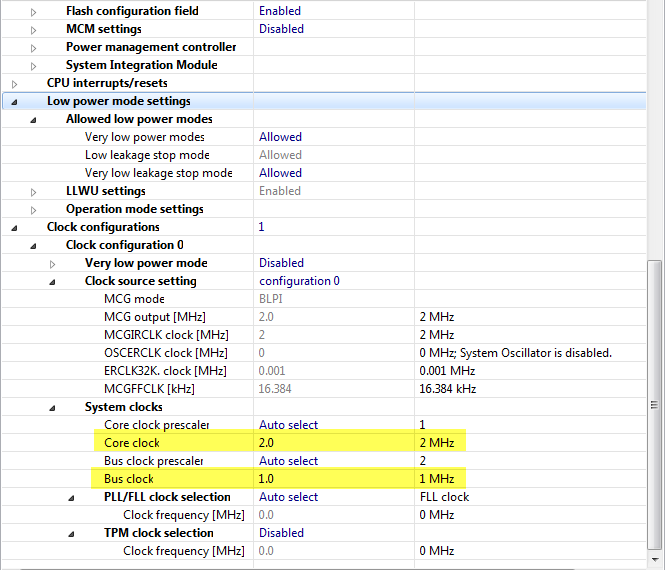The image size is (665, 570).
Task: Expand the System Integration Module node
Action: click(x=34, y=65)
